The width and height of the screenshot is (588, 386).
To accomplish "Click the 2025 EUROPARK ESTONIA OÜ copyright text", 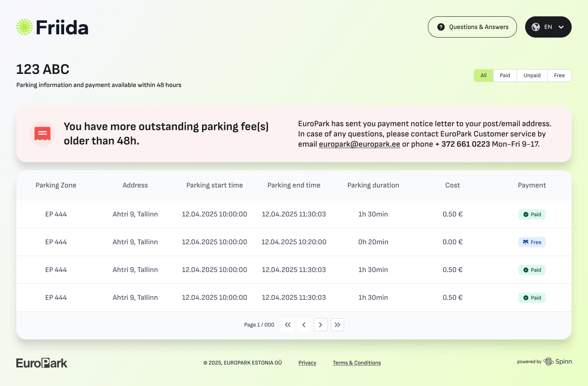I will pyautogui.click(x=243, y=363).
